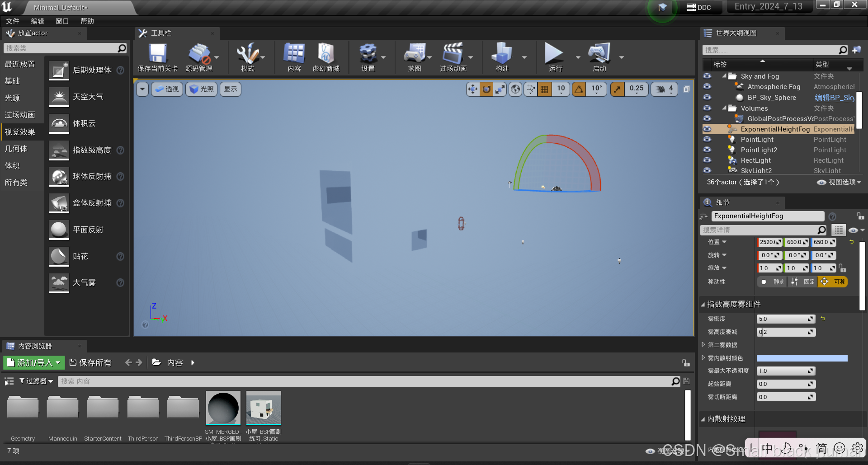Expand the Second Fog Data (第二雾数据) section
868x465 pixels.
(703, 345)
